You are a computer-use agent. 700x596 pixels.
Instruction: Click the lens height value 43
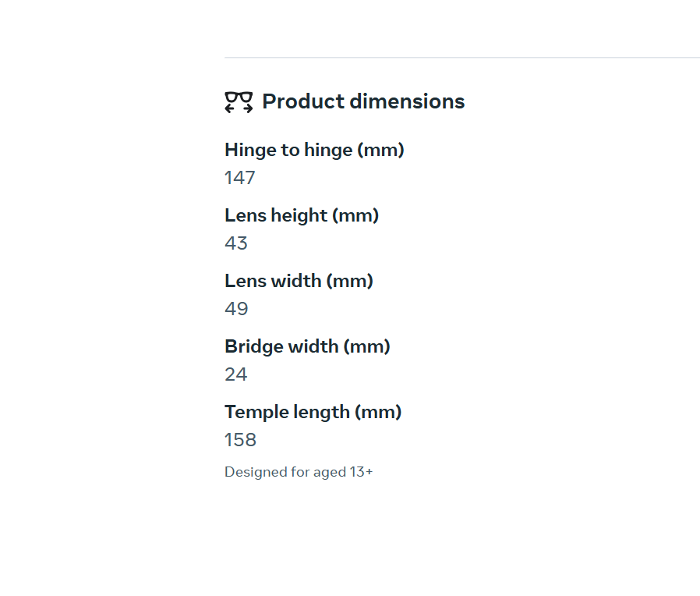point(236,243)
